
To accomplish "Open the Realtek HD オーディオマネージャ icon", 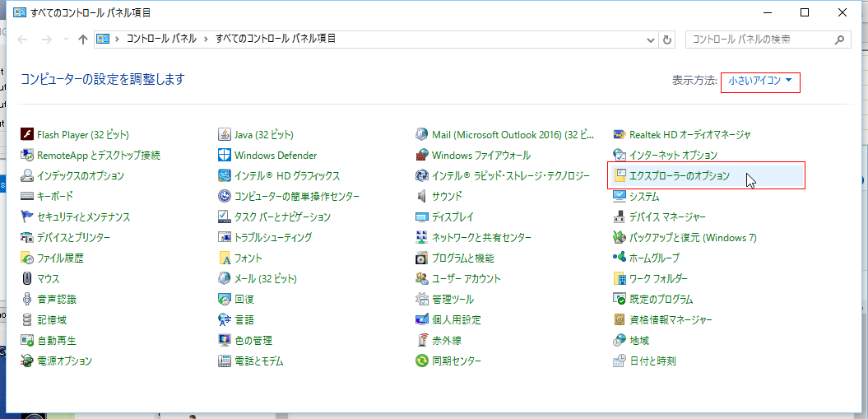I will click(620, 134).
